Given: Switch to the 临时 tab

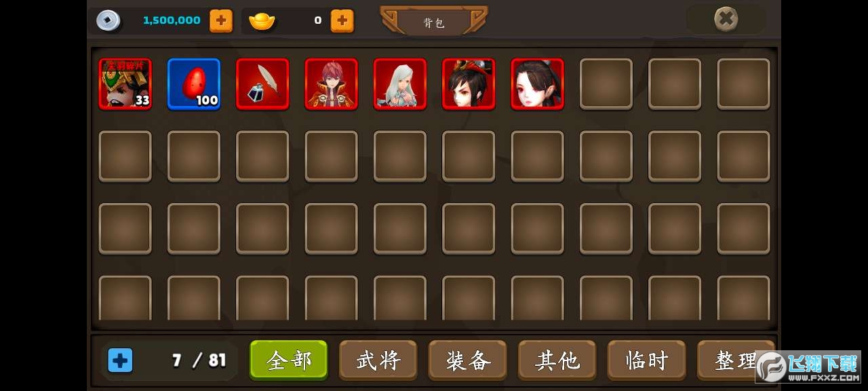Looking at the screenshot, I should [647, 360].
